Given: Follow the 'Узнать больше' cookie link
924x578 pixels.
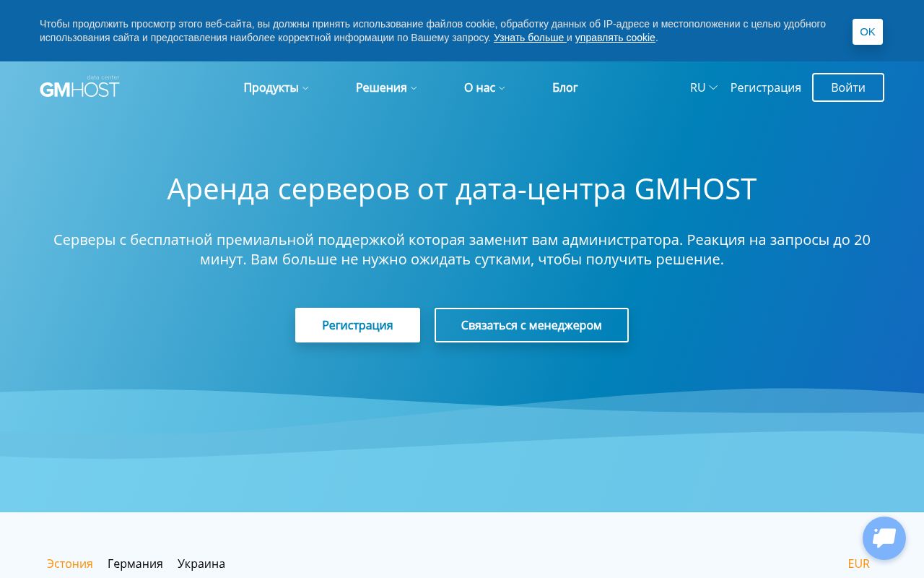Looking at the screenshot, I should [528, 38].
